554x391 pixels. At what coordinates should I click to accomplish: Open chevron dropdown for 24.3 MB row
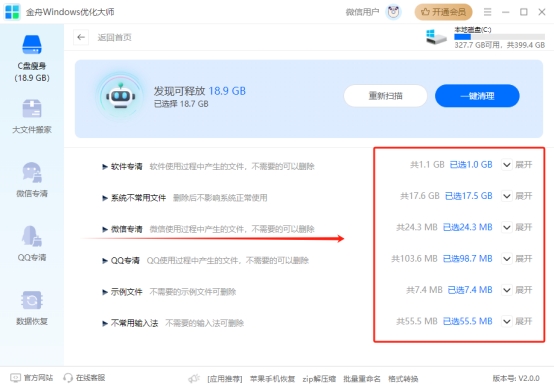(x=507, y=227)
